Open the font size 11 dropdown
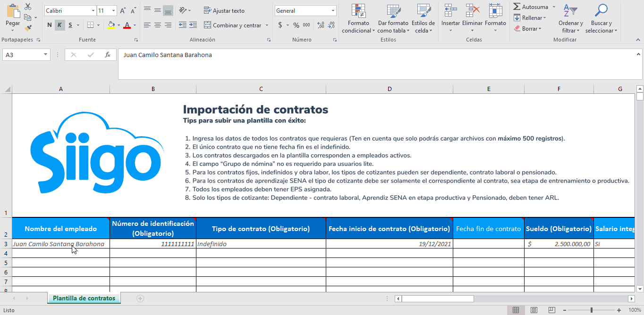644x315 pixels. [113, 10]
